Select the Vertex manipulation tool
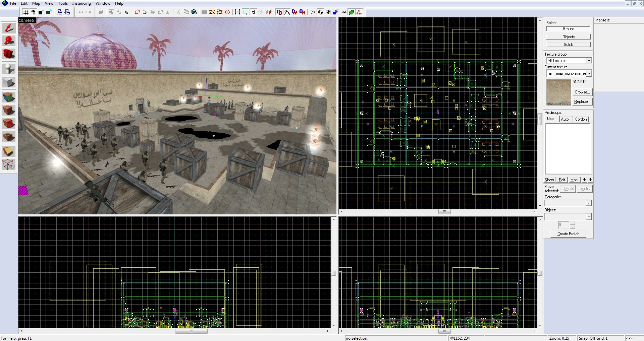 [x=9, y=164]
